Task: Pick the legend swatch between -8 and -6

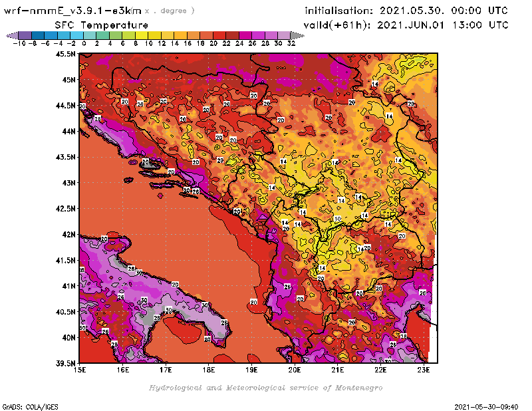Action: 38,35
